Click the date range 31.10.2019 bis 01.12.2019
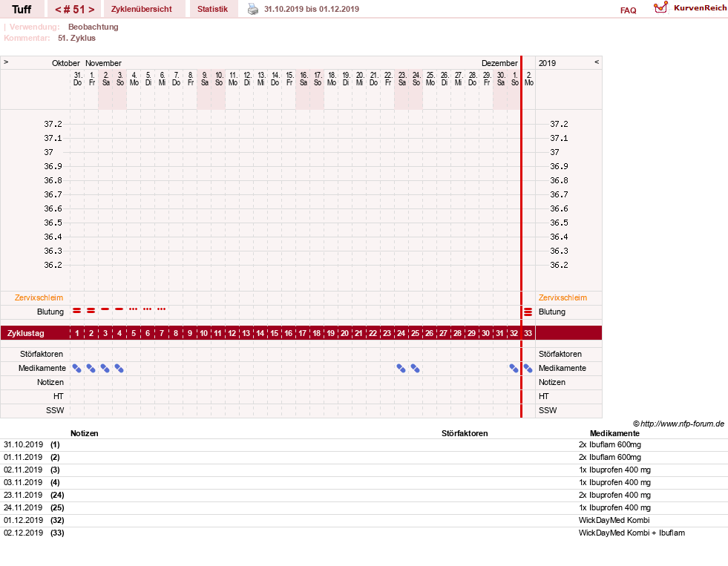This screenshot has width=728, height=566. click(312, 10)
